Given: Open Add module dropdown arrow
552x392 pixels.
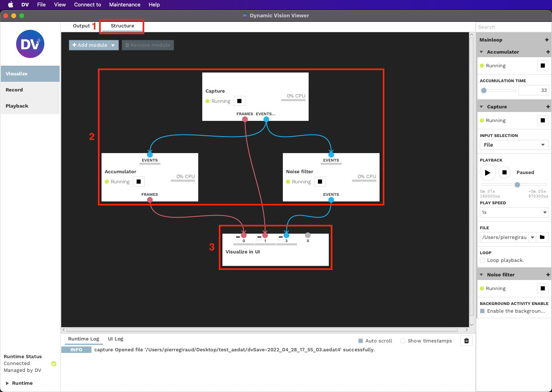Looking at the screenshot, I should point(113,45).
